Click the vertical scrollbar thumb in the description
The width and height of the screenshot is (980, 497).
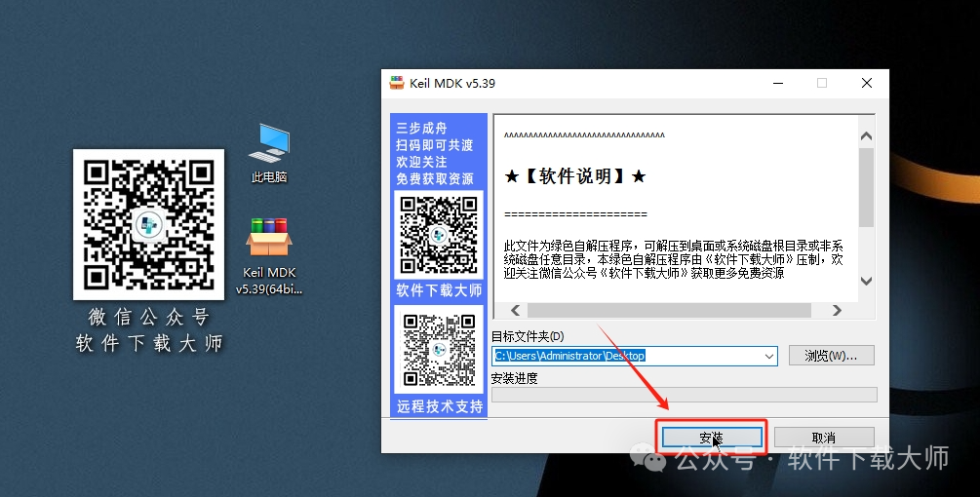(x=866, y=187)
